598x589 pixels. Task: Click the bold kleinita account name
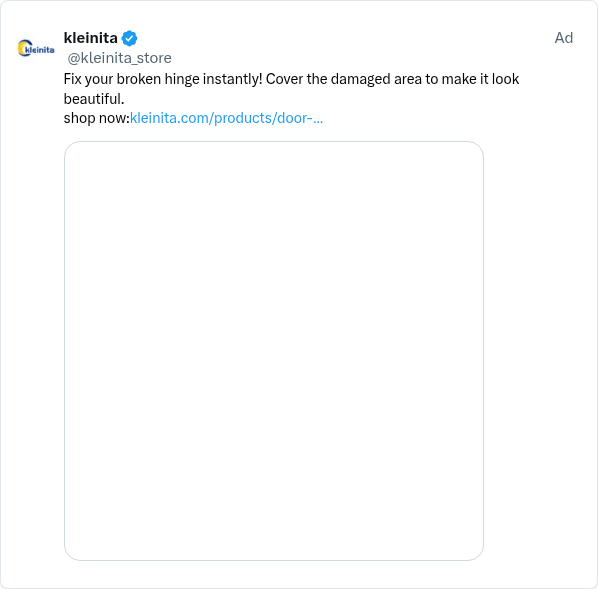[x=90, y=38]
